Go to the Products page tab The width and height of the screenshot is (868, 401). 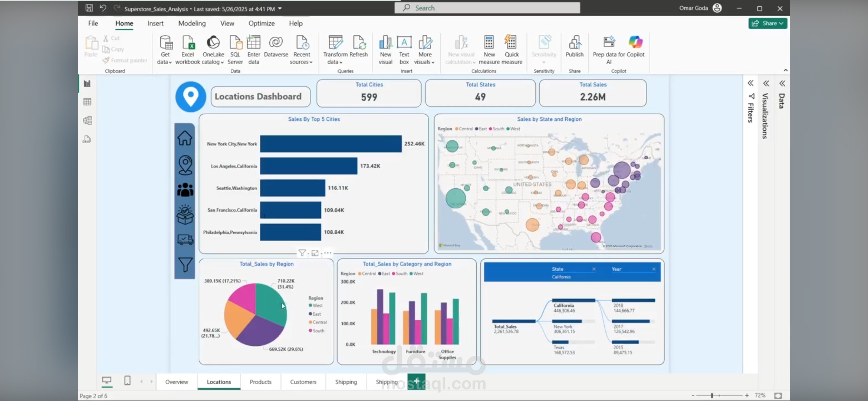coord(260,382)
